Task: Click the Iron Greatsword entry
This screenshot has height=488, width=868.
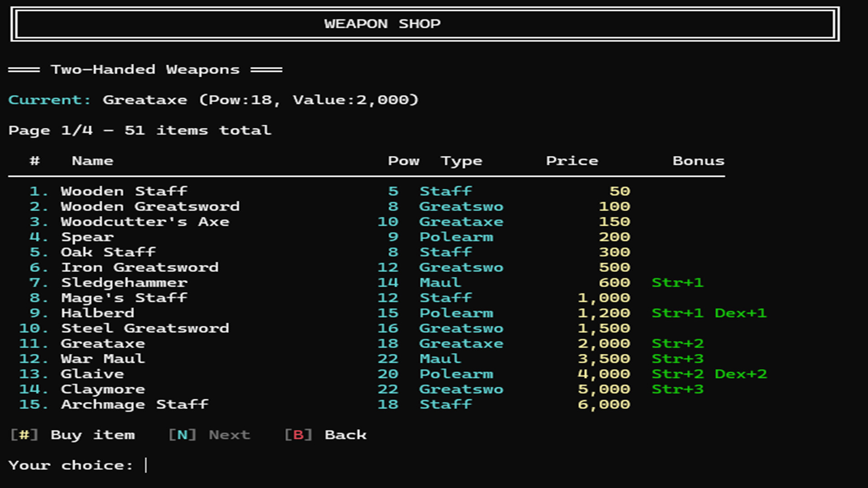Action: tap(140, 267)
